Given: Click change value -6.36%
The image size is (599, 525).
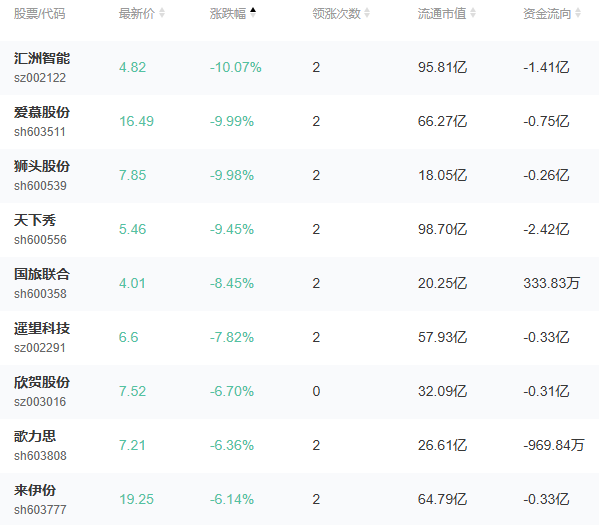Looking at the screenshot, I should pyautogui.click(x=232, y=445).
